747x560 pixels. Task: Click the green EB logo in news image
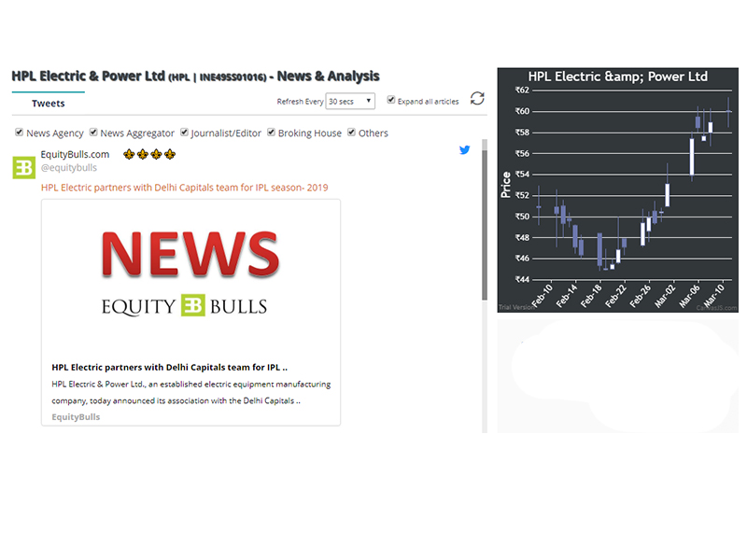click(x=192, y=305)
